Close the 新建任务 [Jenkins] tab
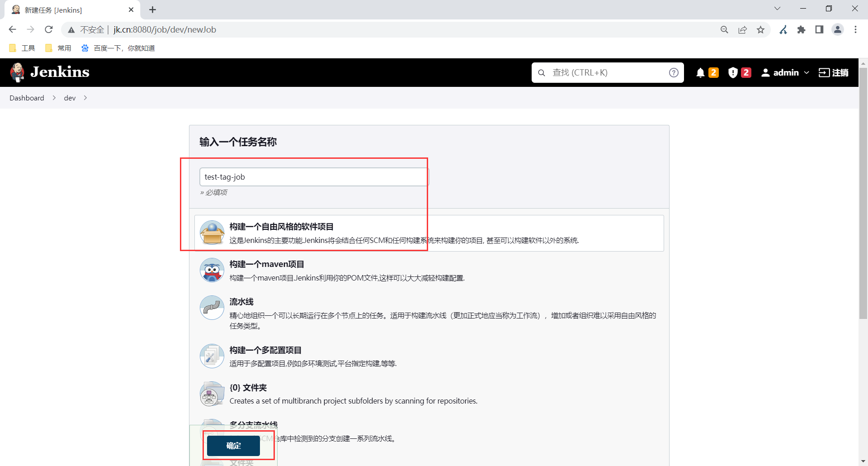This screenshot has height=466, width=868. 131,10
